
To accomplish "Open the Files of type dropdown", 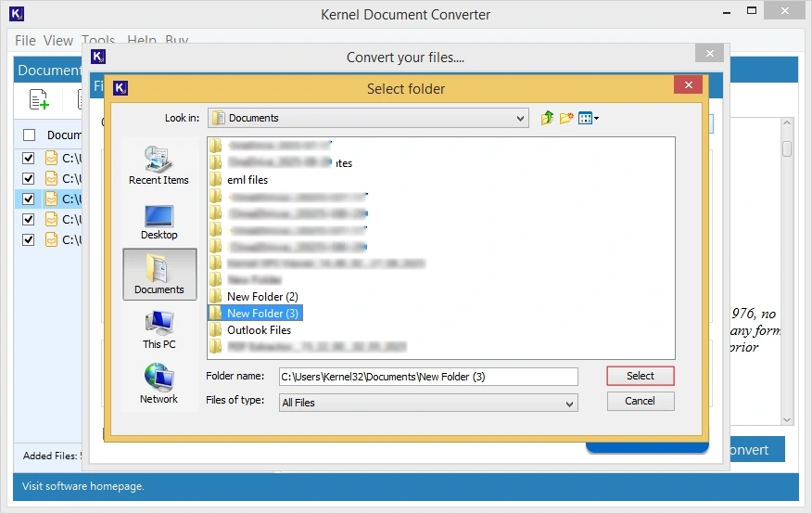I will click(x=569, y=403).
